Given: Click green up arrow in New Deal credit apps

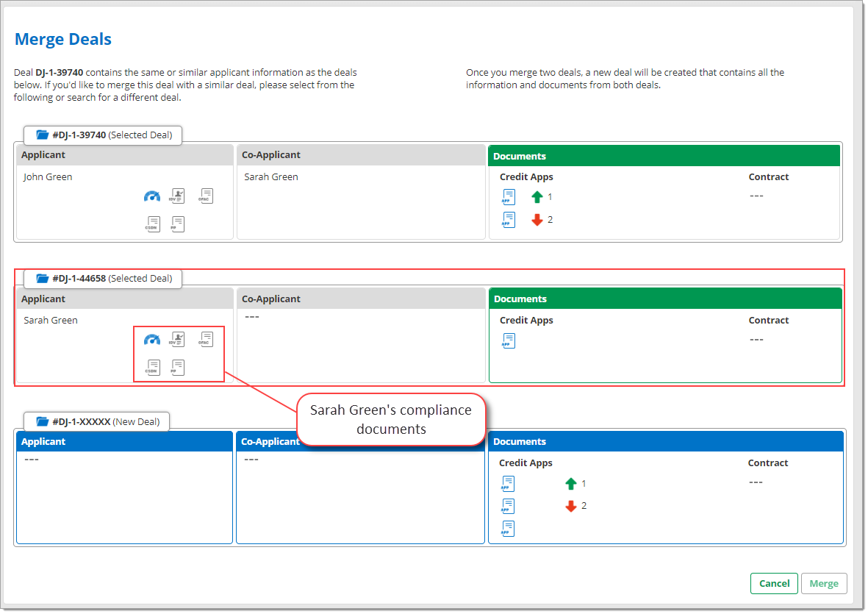Looking at the screenshot, I should click(571, 484).
